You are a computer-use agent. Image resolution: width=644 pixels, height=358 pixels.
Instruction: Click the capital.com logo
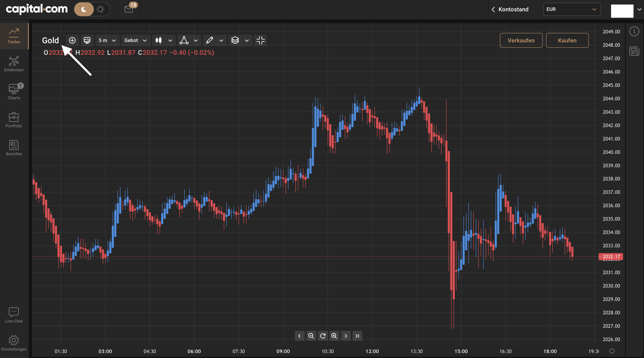click(37, 9)
